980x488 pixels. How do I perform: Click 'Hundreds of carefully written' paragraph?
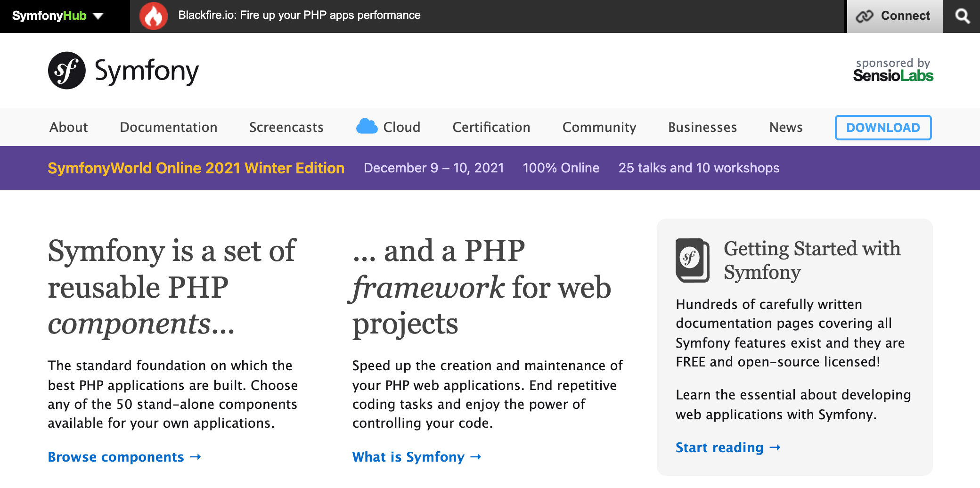click(x=790, y=333)
